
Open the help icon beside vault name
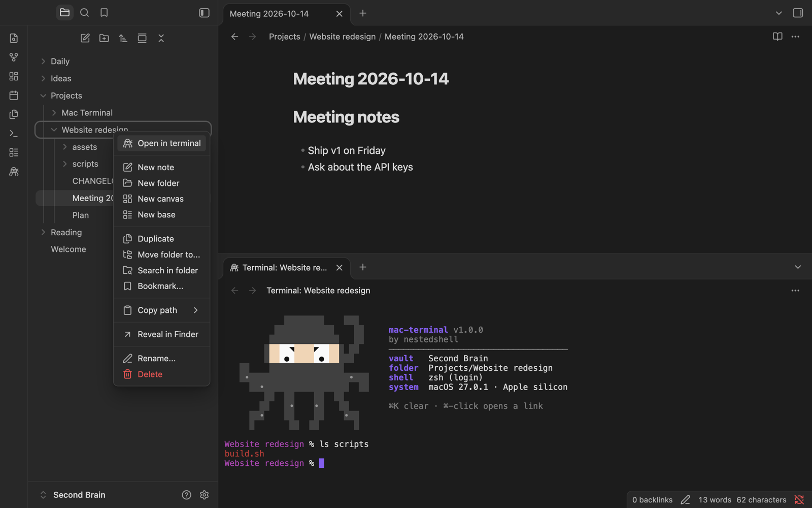pos(186,495)
